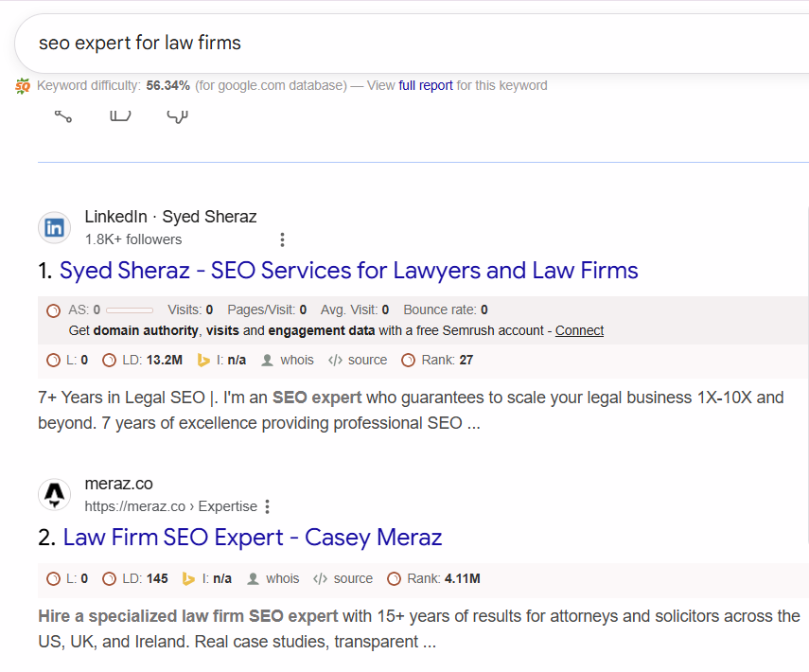Viewport: 809px width, 672px height.
Task: View source for LinkedIn result
Action: pyautogui.click(x=367, y=360)
